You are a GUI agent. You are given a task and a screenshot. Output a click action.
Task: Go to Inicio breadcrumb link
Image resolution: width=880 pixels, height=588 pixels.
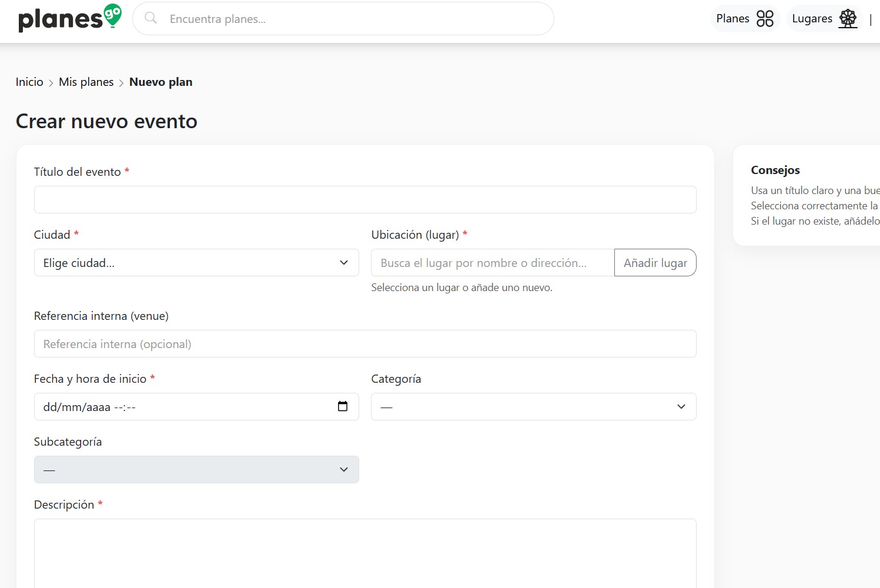[29, 82]
